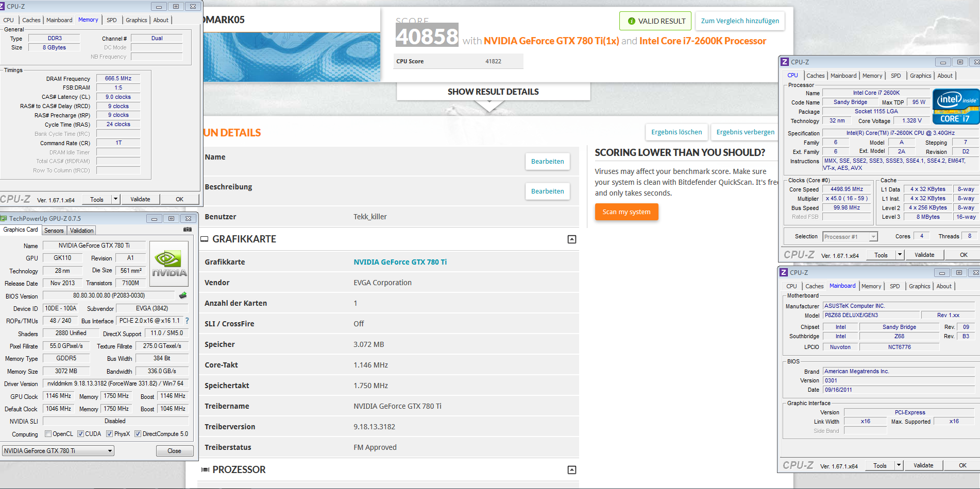
Task: Switch to Graphics tab in CPU-Z Memory window
Action: click(137, 20)
